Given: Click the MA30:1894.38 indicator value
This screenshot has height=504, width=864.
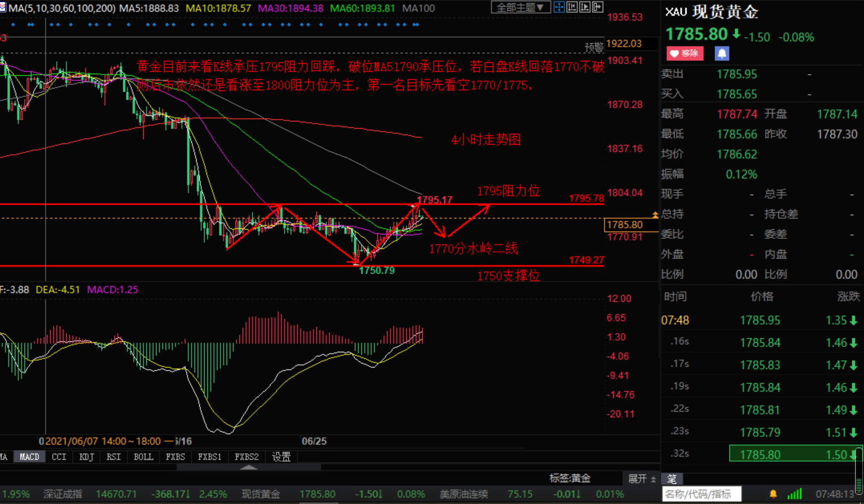Looking at the screenshot, I should (x=290, y=9).
